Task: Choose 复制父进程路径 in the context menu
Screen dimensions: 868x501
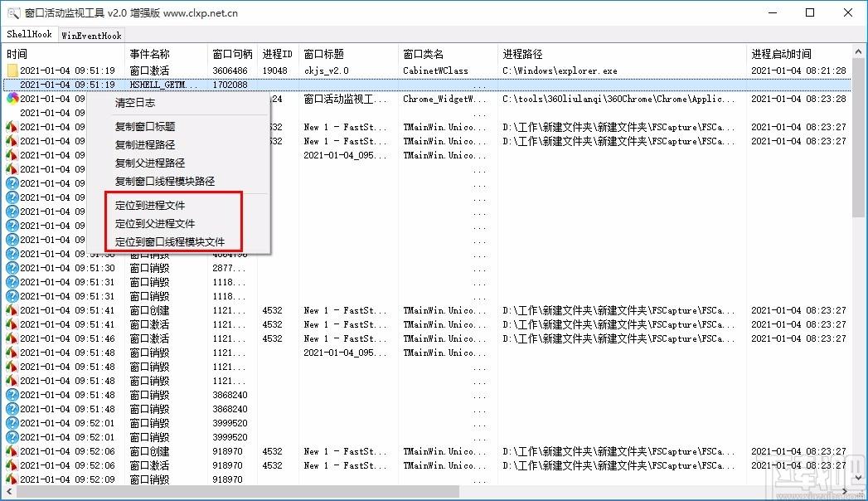Action: coord(150,163)
